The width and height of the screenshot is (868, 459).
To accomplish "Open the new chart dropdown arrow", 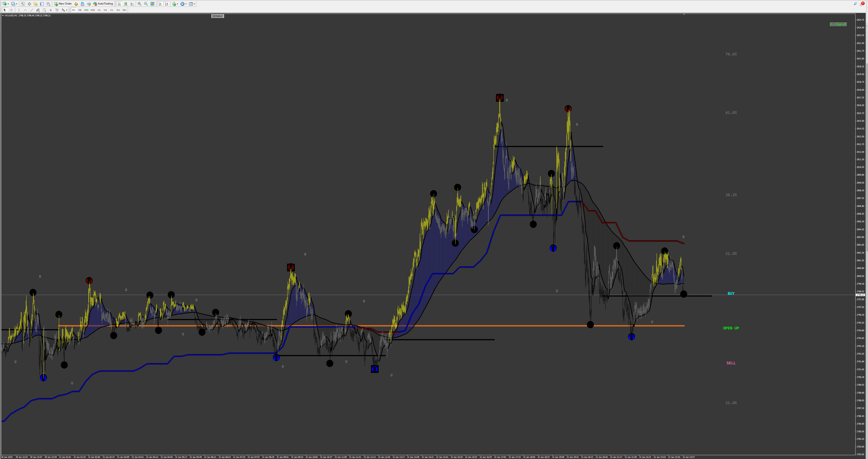I will [8, 4].
